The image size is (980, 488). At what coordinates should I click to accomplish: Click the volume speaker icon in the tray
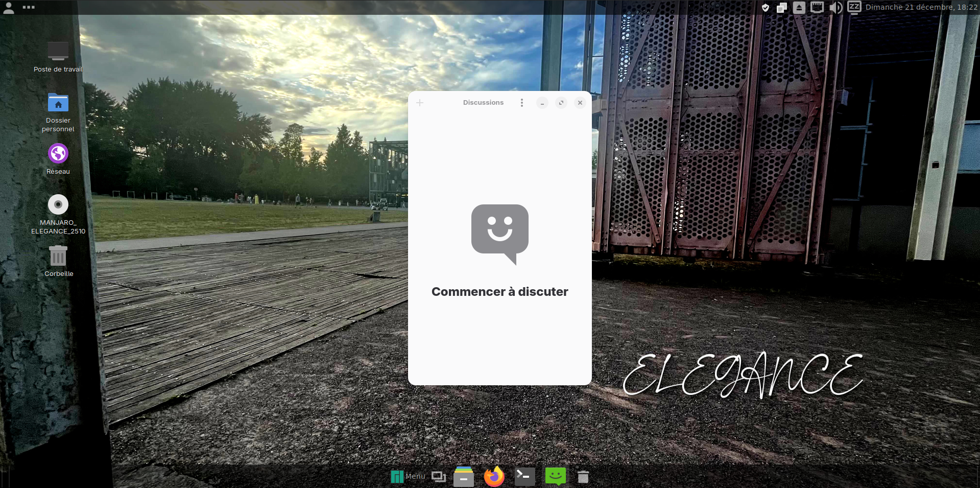coord(835,7)
